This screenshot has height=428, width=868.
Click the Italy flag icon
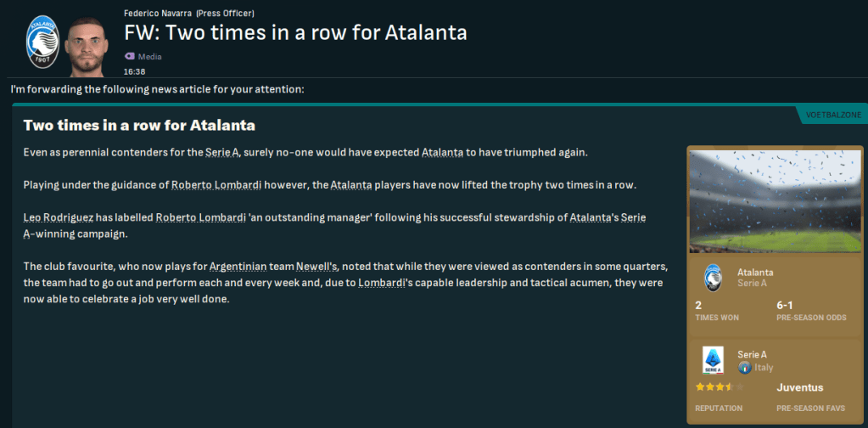[744, 367]
